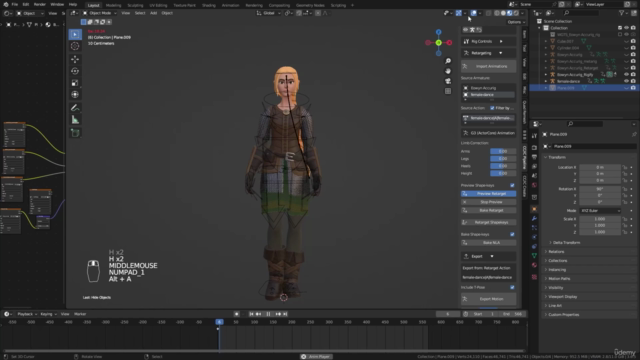Viewport: 640px width, 360px height.
Task: Switch to the Modeling workspace tab
Action: (113, 5)
